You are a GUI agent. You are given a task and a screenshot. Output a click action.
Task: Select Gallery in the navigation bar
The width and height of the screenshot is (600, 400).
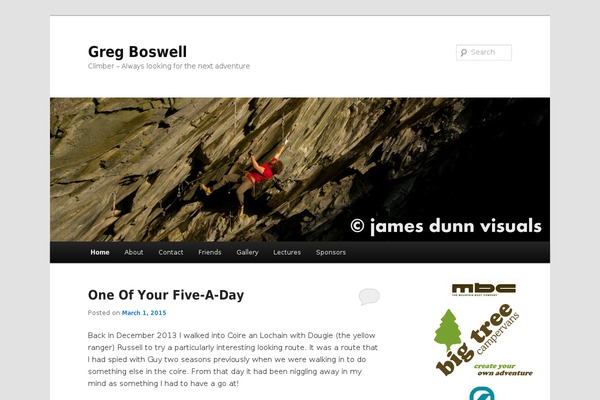pos(247,252)
